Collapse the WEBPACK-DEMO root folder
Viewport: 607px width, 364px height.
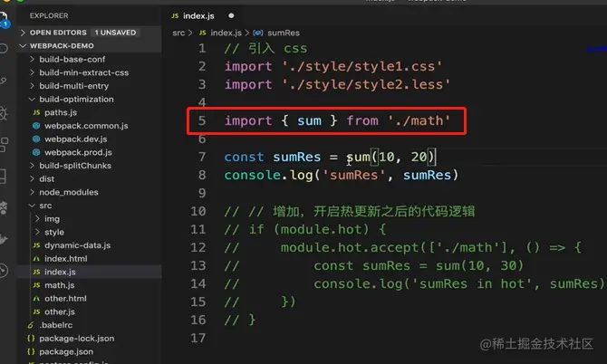point(23,45)
